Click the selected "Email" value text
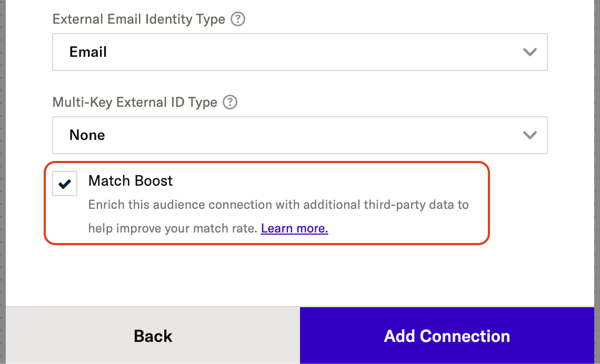 pos(88,52)
